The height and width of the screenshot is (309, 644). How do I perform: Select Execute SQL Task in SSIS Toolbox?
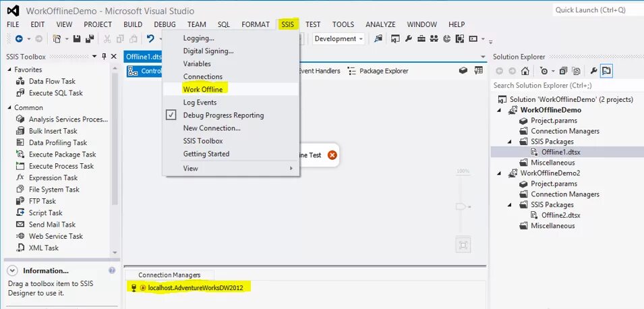50,93
